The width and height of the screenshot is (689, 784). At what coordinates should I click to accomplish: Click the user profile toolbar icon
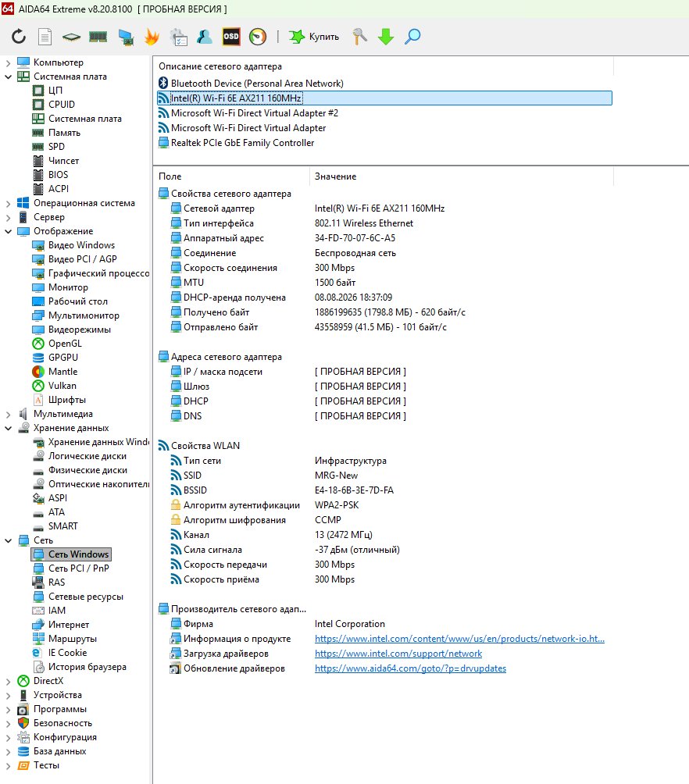204,37
